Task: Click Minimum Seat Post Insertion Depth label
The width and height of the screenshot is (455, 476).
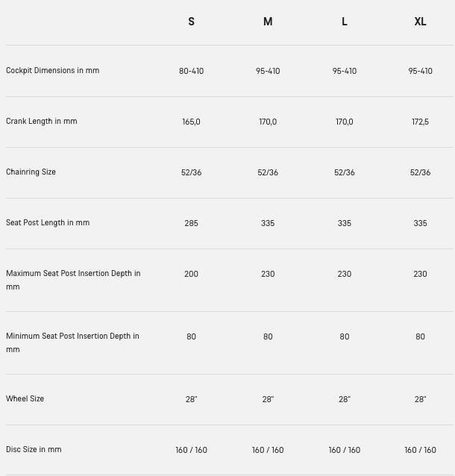Action: pyautogui.click(x=72, y=342)
